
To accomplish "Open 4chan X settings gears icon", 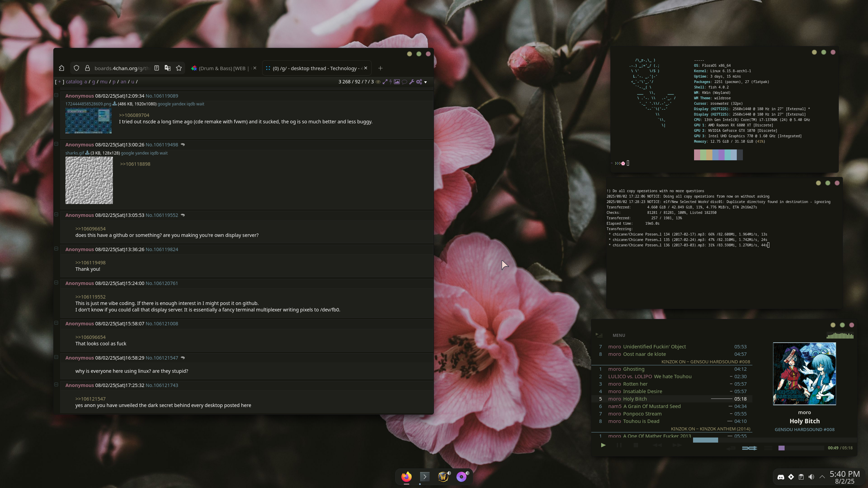I will click(419, 82).
